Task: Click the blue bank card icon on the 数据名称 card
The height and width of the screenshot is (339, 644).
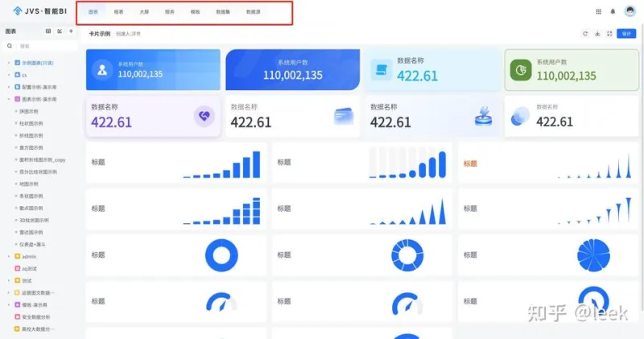Action: click(344, 116)
